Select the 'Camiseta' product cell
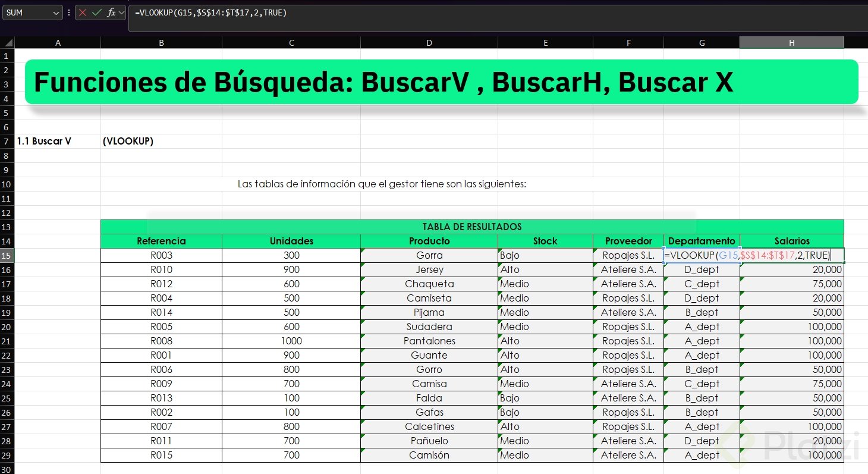This screenshot has width=868, height=474. coord(429,298)
